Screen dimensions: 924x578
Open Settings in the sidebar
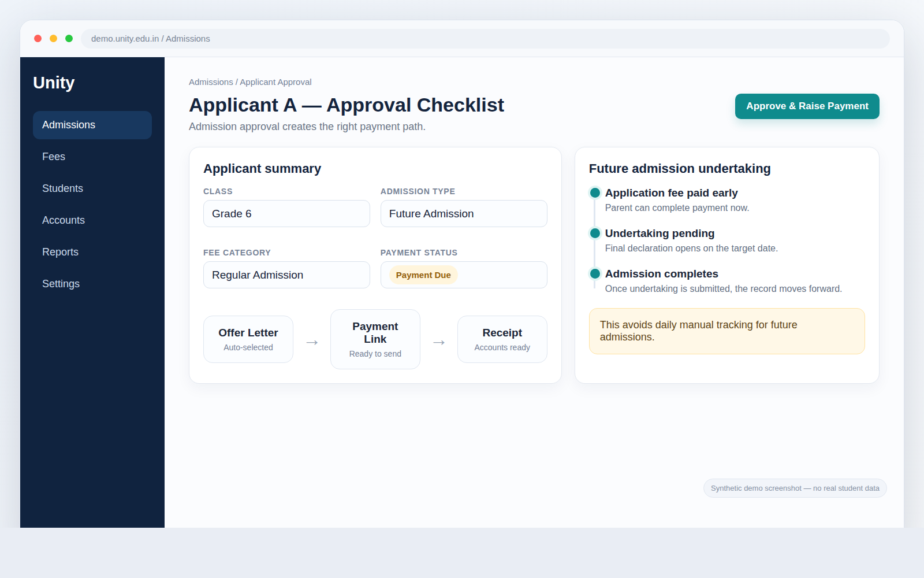pyautogui.click(x=92, y=284)
